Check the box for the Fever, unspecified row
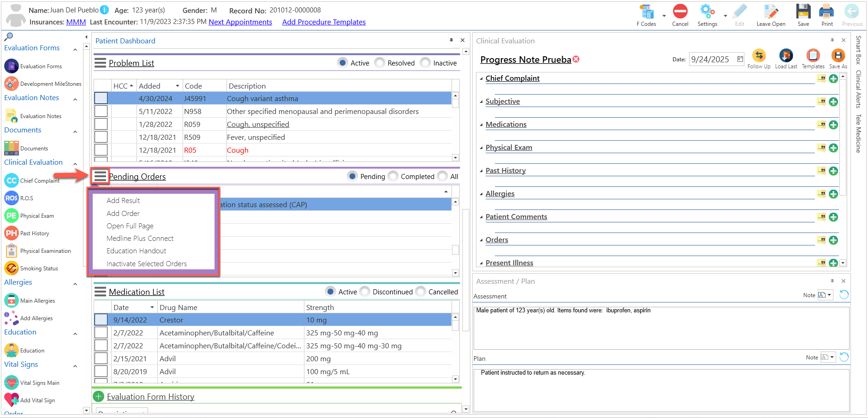Viewport: 868px width, 418px height. pyautogui.click(x=101, y=137)
